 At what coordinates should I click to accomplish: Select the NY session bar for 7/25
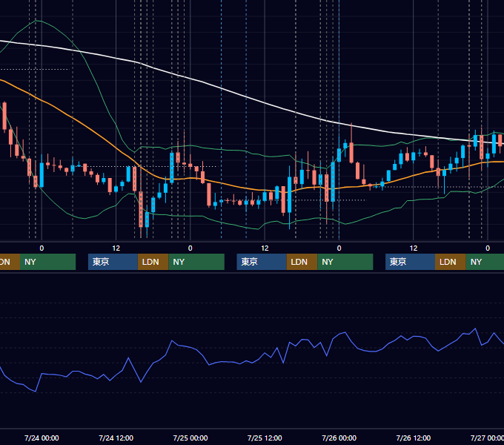tap(345, 262)
